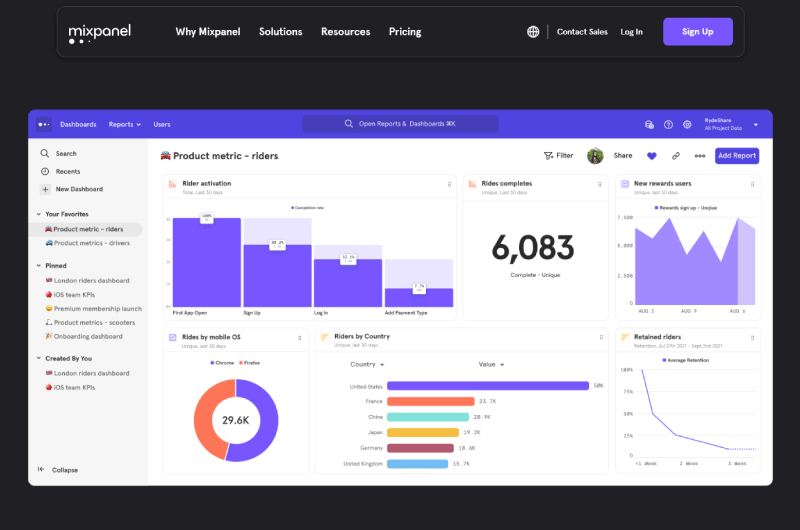Screen dimensions: 800x530
Task: Click the Mixpanel dots icon in dashboard header
Action: (x=44, y=124)
